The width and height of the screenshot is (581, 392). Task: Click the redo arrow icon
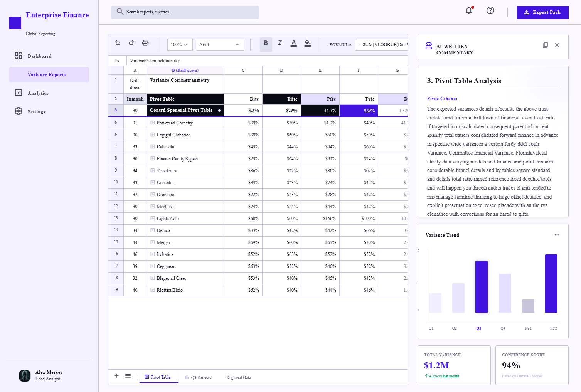(131, 43)
